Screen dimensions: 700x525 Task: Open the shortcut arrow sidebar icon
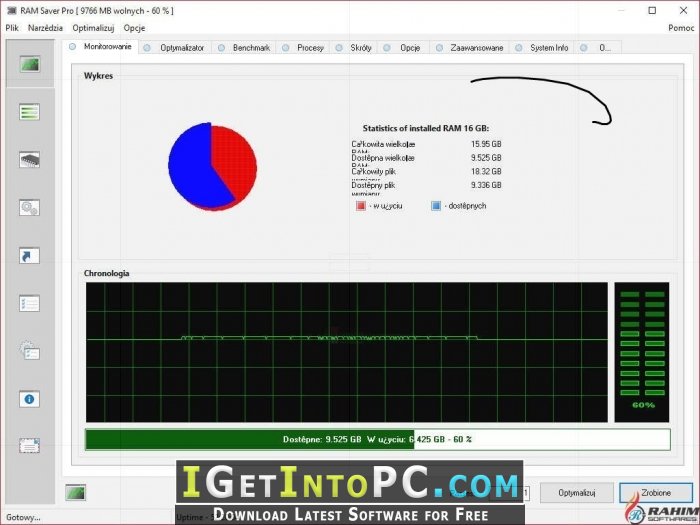tap(30, 255)
